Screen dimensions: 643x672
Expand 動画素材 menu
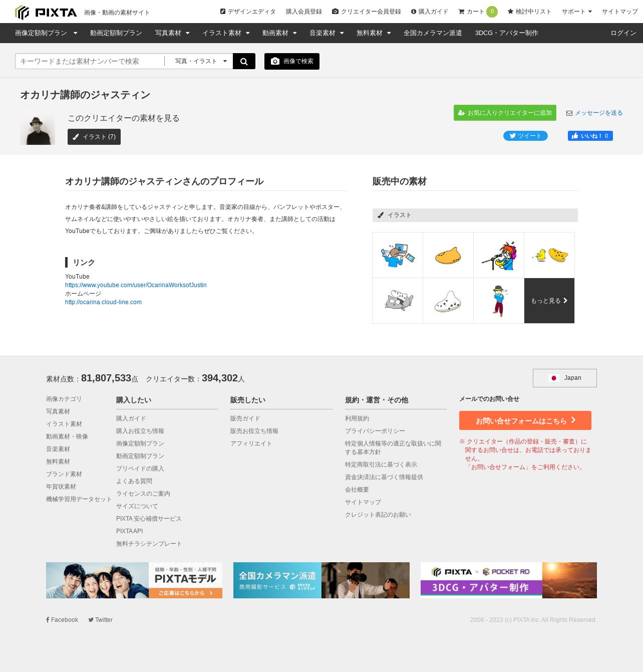[x=279, y=33]
